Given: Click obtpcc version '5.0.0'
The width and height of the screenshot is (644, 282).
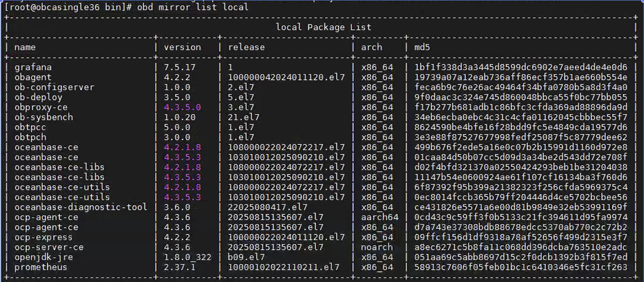Looking at the screenshot, I should tap(177, 127).
